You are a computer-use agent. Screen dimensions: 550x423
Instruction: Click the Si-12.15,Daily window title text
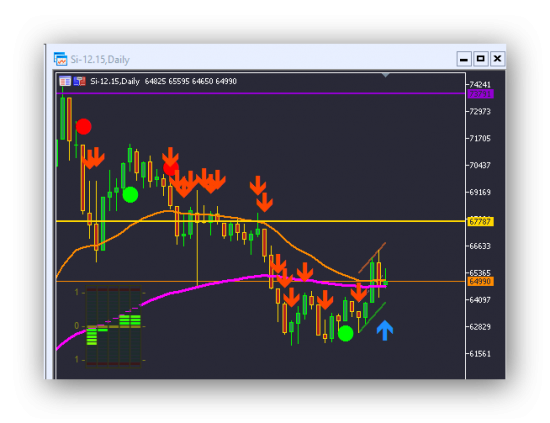(100, 60)
